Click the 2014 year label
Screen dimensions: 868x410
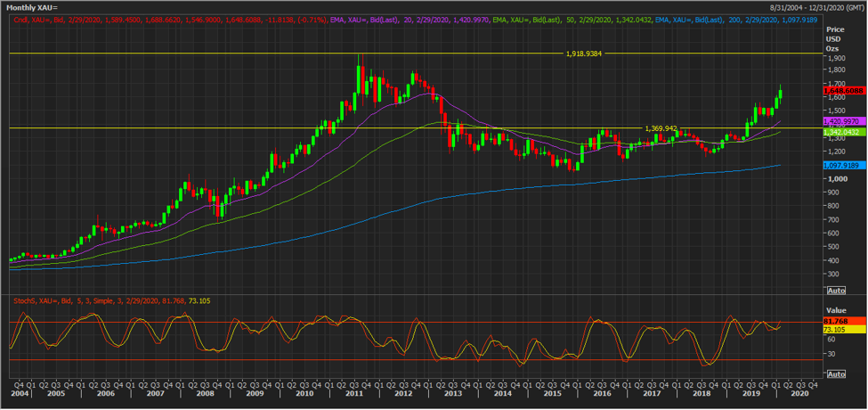click(503, 393)
